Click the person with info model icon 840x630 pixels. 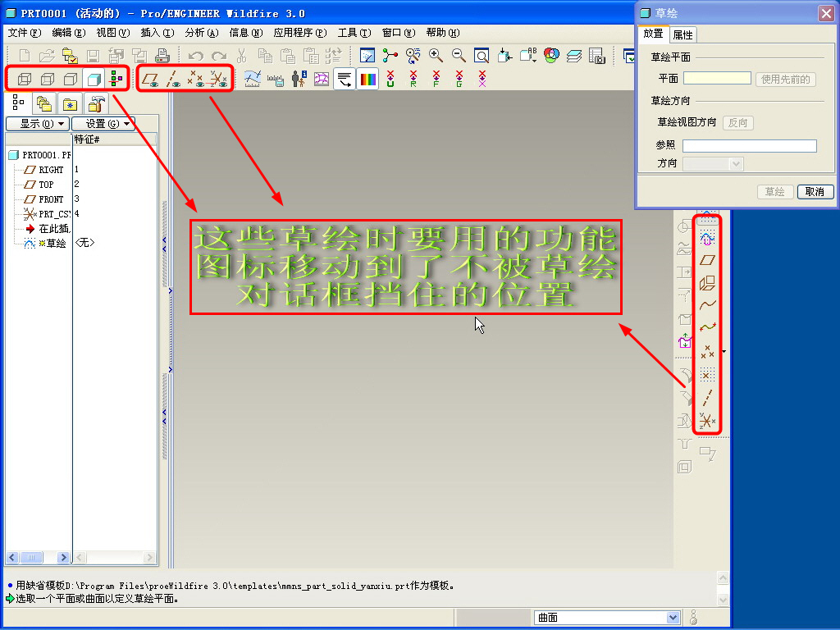pyautogui.click(x=299, y=80)
